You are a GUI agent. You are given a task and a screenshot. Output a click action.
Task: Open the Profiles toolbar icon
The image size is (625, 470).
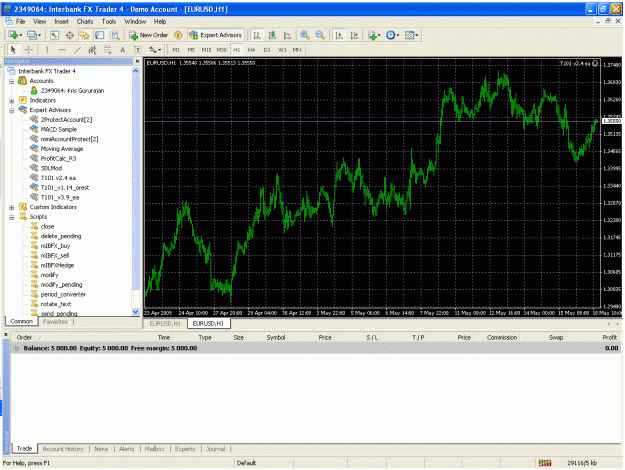[x=34, y=35]
